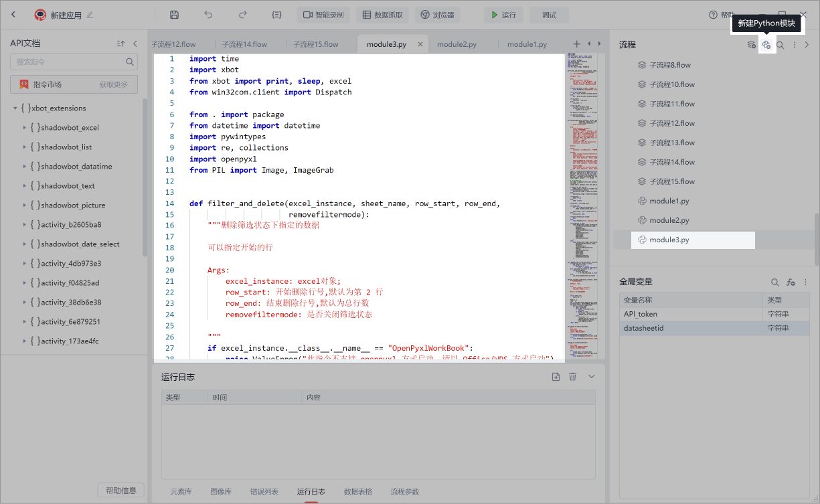Switch to the 子流程15.flow tab
The height and width of the screenshot is (504, 820).
[316, 44]
